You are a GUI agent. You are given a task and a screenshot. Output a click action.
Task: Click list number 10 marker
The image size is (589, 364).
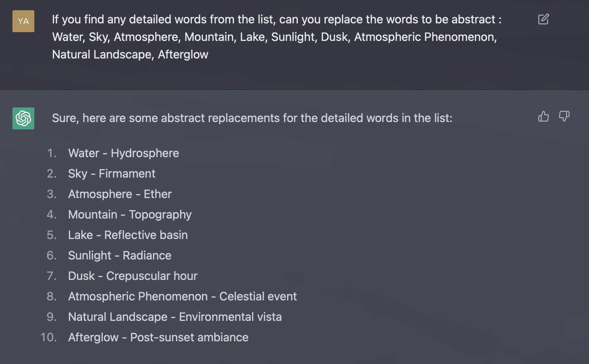49,337
